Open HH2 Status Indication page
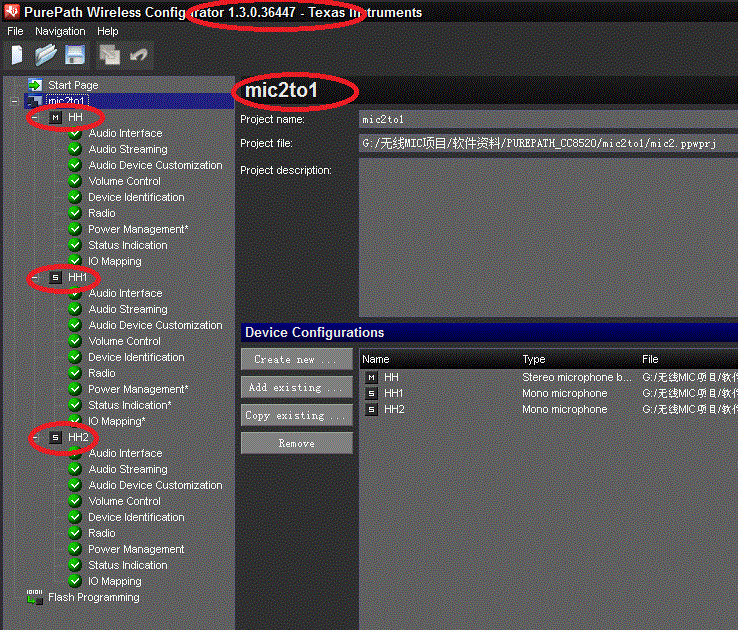This screenshot has width=738, height=630. click(x=128, y=565)
